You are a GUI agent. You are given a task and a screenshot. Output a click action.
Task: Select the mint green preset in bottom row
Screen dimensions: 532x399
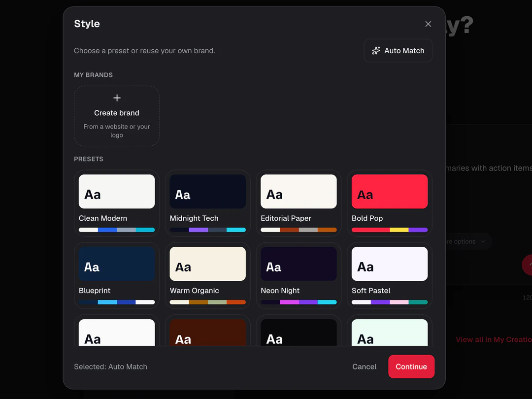pyautogui.click(x=390, y=332)
